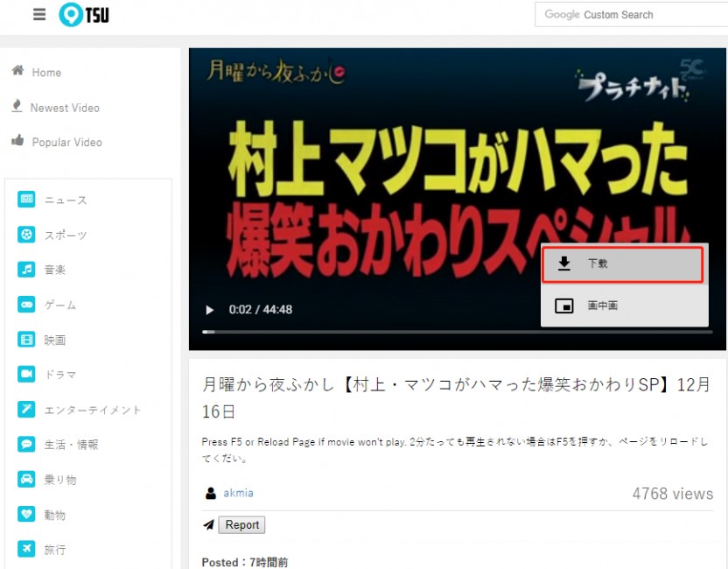
Task: Open the 音楽 category
Action: [55, 270]
